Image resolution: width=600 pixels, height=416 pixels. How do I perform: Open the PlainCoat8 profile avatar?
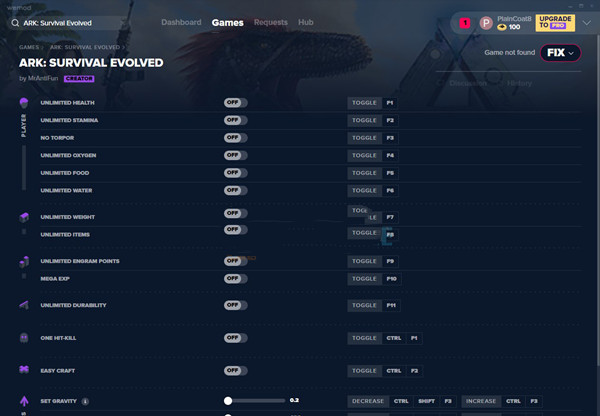[x=486, y=22]
